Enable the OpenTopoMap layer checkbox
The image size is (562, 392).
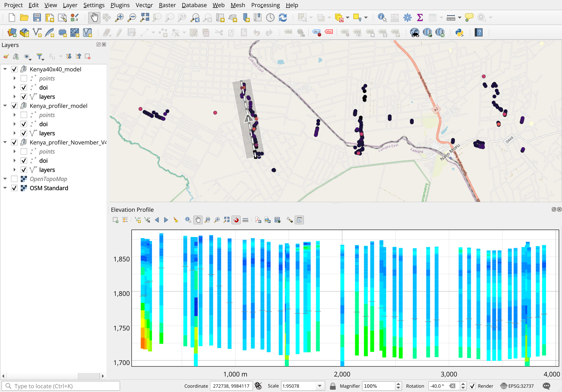point(14,179)
